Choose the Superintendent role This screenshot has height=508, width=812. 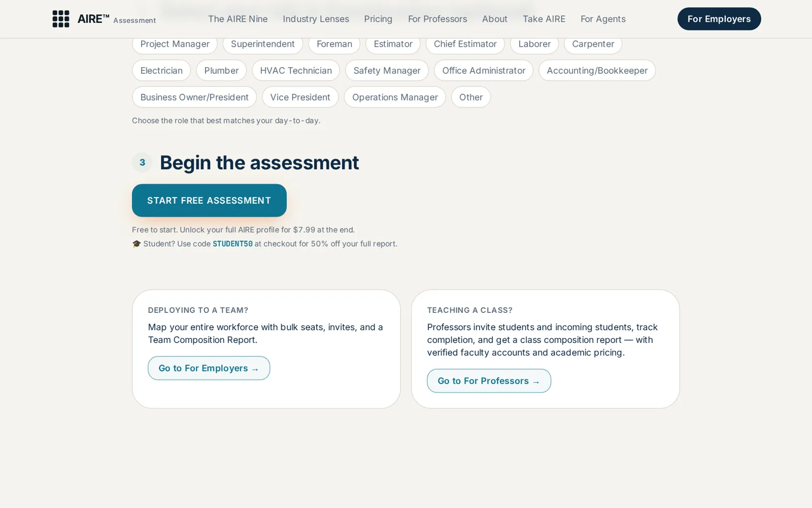pyautogui.click(x=263, y=44)
